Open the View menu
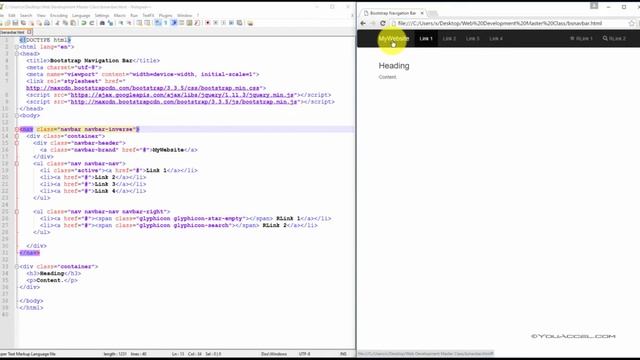Screen dimensions: 640x360 click(41, 16)
